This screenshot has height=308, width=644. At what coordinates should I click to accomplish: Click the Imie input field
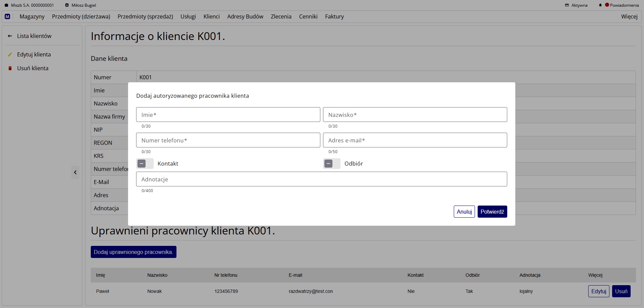[228, 115]
